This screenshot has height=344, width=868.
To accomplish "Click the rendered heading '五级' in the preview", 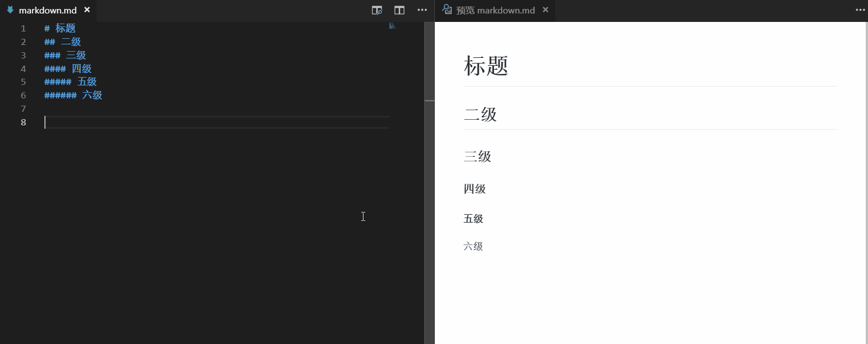I will (x=474, y=219).
